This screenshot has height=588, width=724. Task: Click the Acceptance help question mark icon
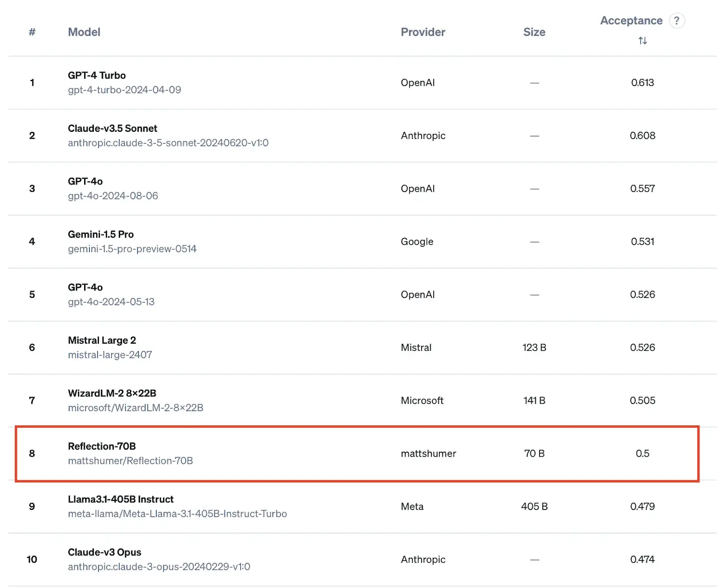(x=676, y=21)
